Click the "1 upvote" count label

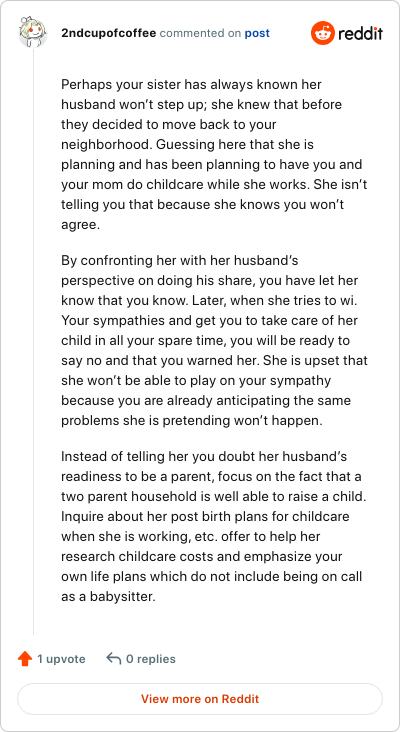click(x=61, y=659)
